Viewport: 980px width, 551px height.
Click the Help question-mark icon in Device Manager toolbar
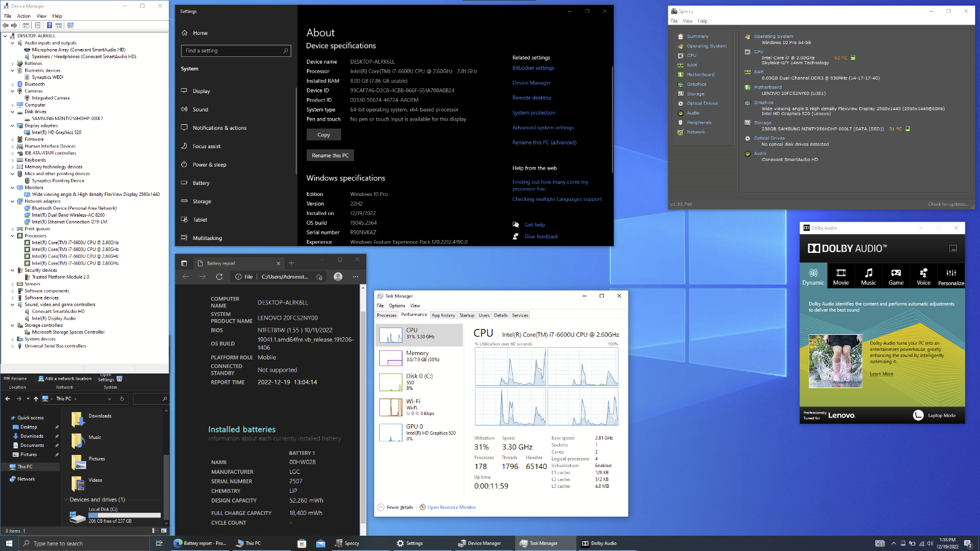coord(50,26)
